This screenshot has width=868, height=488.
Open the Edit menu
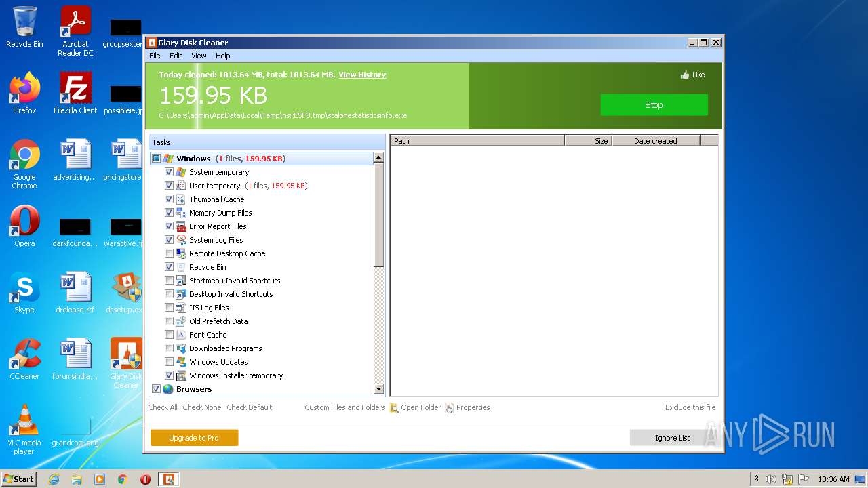(176, 56)
